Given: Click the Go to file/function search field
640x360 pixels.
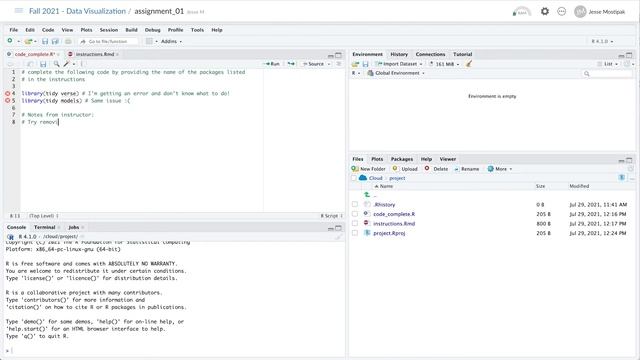Looking at the screenshot, I should coord(108,41).
